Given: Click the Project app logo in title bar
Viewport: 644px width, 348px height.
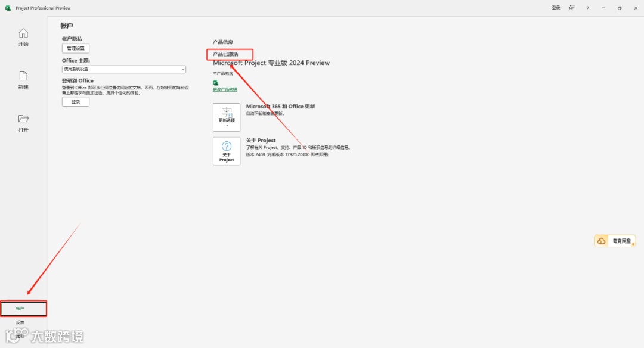Looking at the screenshot, I should click(8, 8).
